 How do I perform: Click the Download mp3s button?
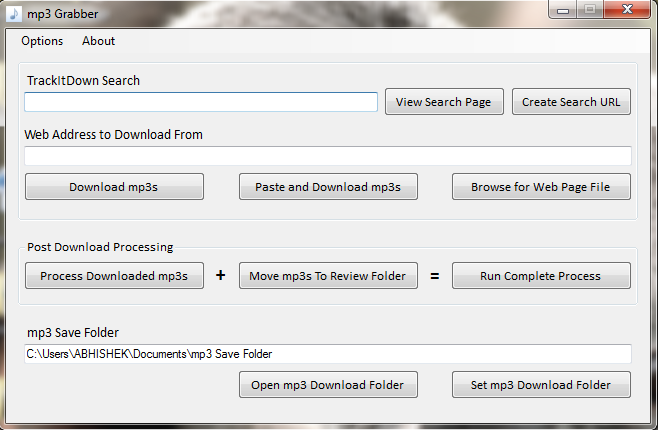[114, 187]
